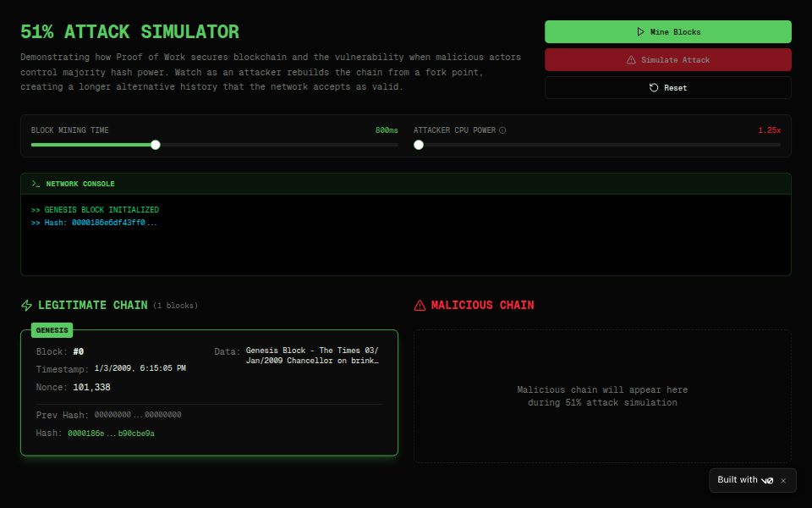Click the Block #0 label

60,351
